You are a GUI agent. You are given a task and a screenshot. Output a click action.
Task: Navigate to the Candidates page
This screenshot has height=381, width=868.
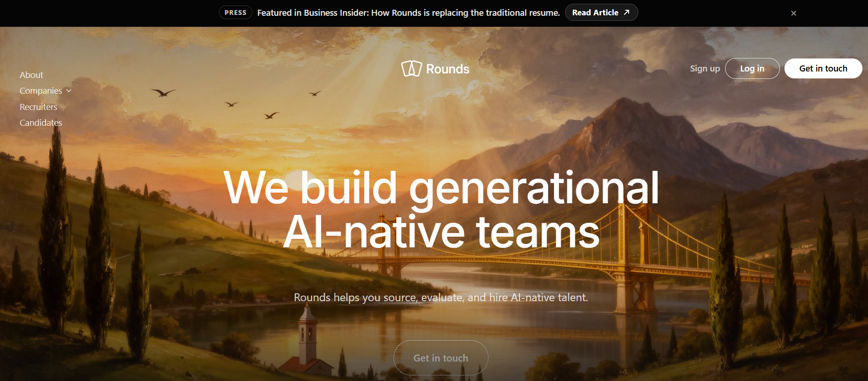point(41,123)
